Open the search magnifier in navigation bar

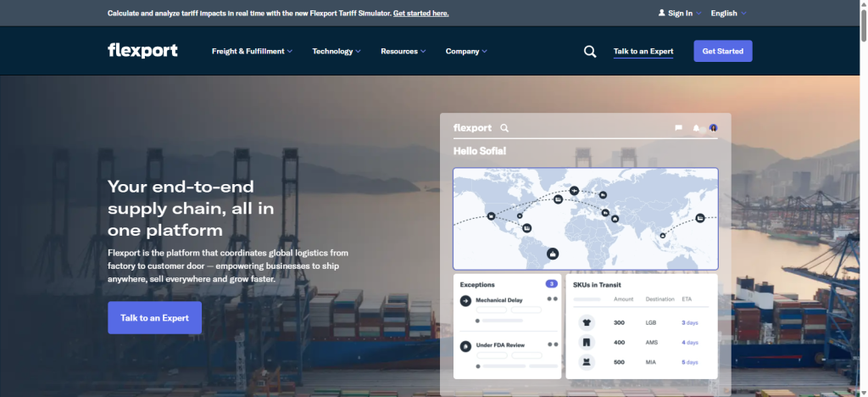pyautogui.click(x=590, y=52)
